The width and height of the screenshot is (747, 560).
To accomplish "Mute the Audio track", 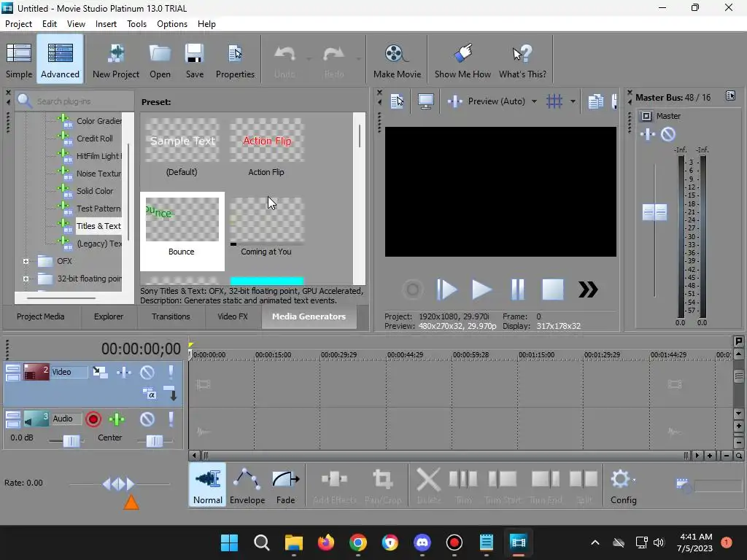I will tap(147, 419).
